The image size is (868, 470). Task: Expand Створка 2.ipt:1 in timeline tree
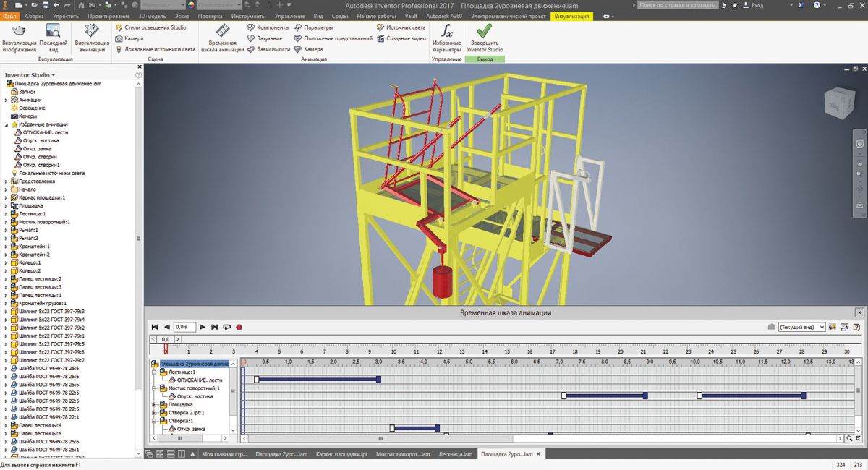click(x=154, y=412)
